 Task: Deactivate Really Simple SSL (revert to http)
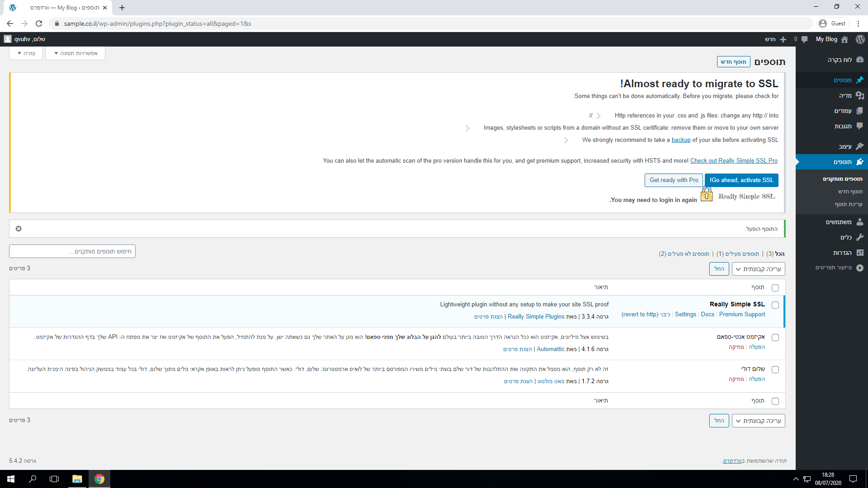coord(646,314)
